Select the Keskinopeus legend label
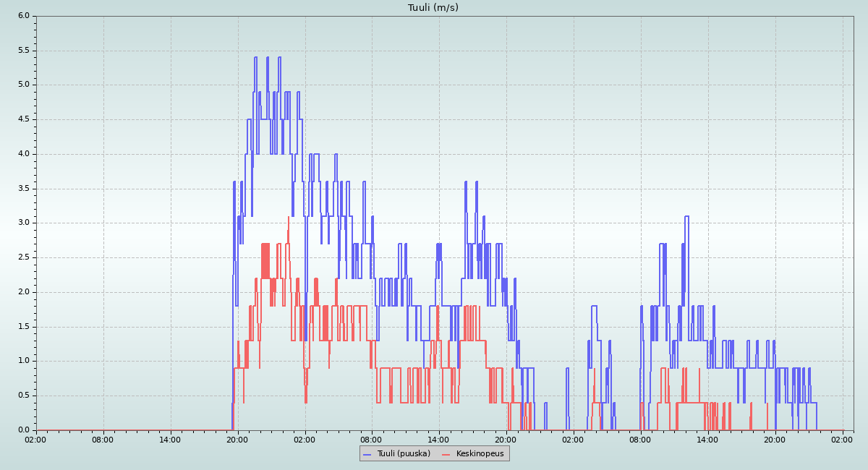This screenshot has height=470, width=868. coord(480,453)
